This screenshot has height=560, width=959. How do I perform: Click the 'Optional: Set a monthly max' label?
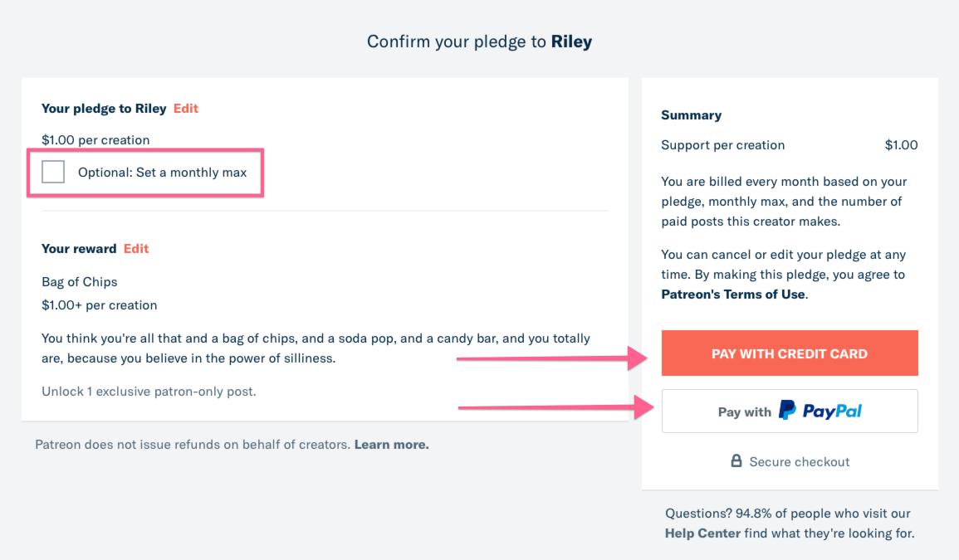point(162,173)
